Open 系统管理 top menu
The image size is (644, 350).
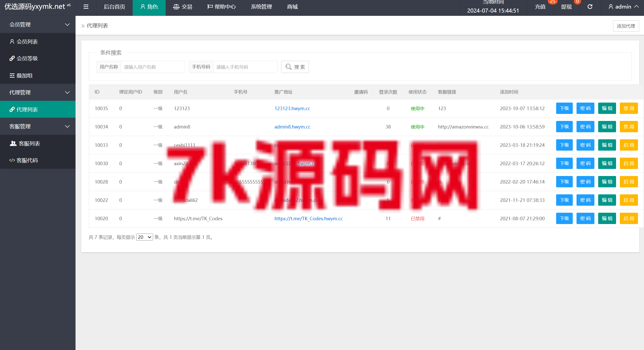[x=261, y=7]
